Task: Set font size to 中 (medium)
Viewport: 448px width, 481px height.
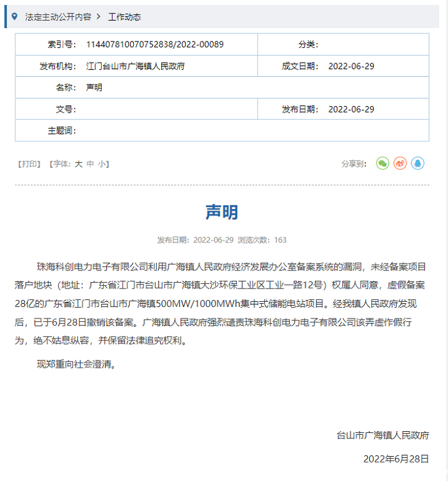Action: (90, 164)
